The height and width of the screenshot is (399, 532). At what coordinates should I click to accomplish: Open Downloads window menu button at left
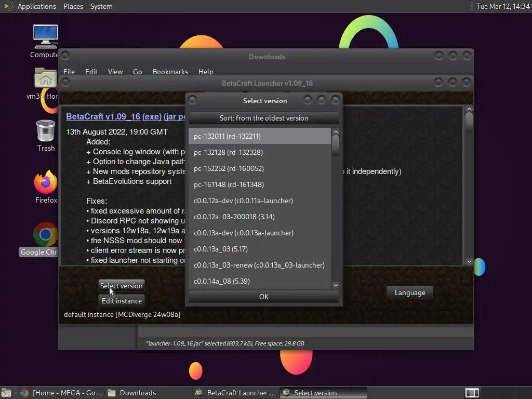(x=65, y=55)
